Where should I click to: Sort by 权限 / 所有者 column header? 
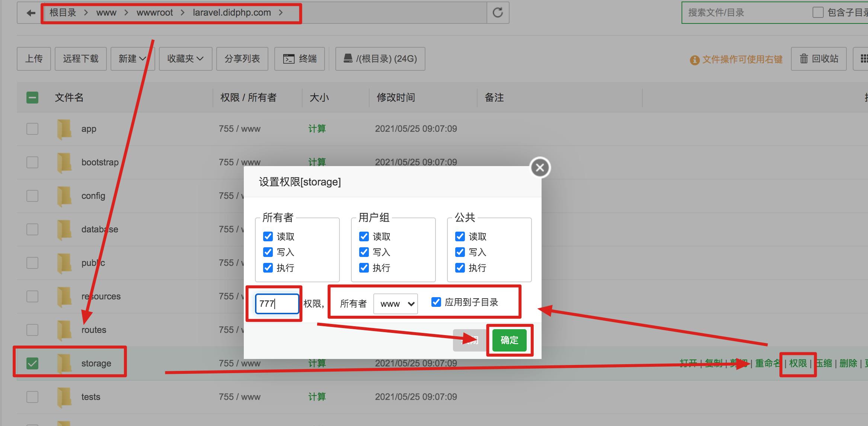pos(248,98)
